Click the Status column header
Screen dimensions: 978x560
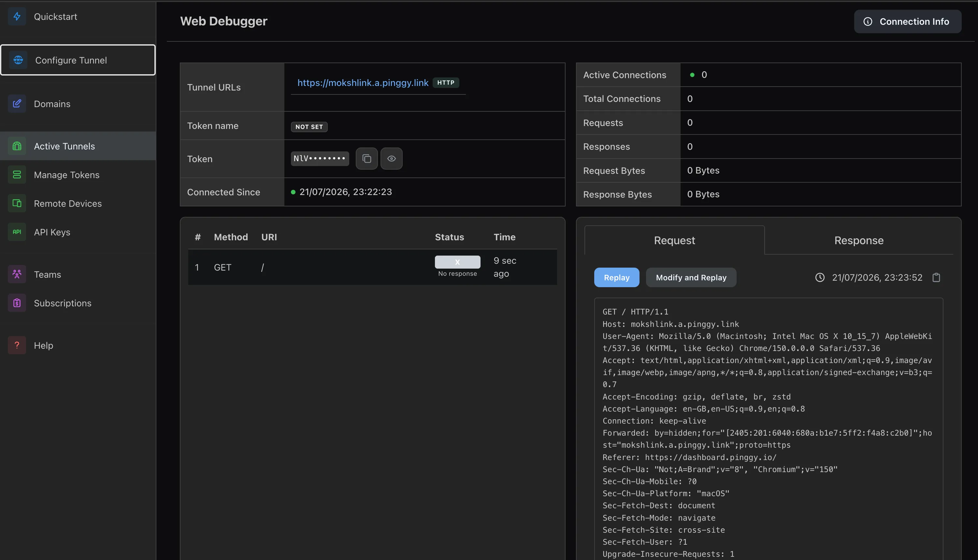449,237
